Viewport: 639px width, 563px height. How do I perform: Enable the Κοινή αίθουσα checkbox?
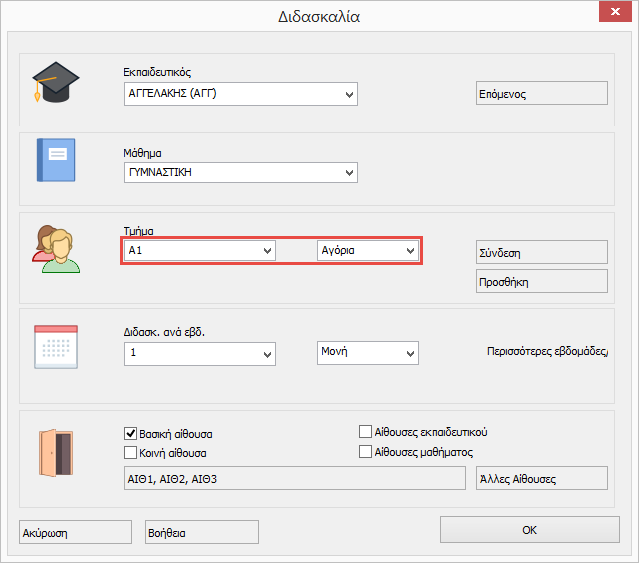pos(130,453)
